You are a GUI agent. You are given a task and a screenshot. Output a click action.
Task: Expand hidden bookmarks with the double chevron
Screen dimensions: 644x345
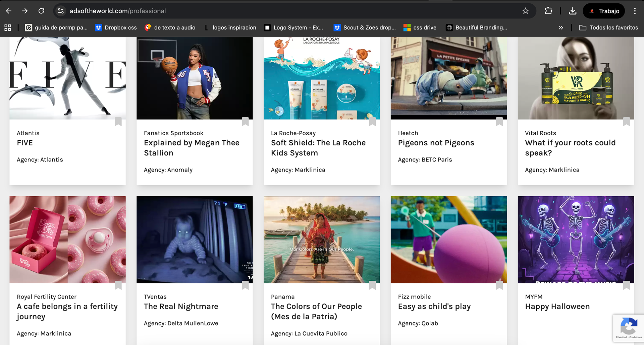click(561, 28)
